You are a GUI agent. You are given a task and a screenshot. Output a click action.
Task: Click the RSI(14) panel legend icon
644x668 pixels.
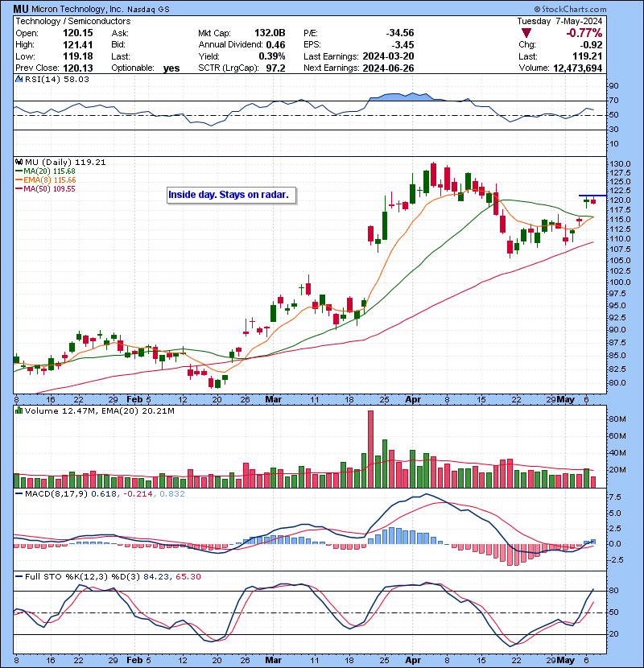[x=19, y=79]
